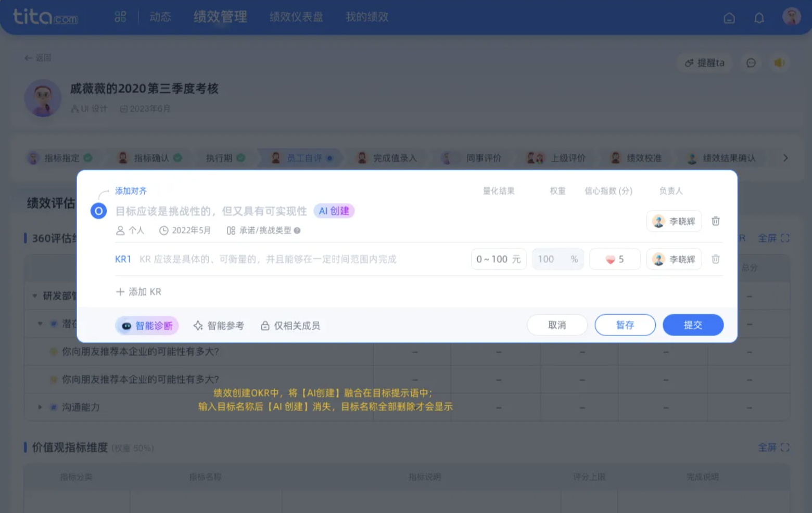Go to home icon in header
812x513 pixels.
[729, 18]
